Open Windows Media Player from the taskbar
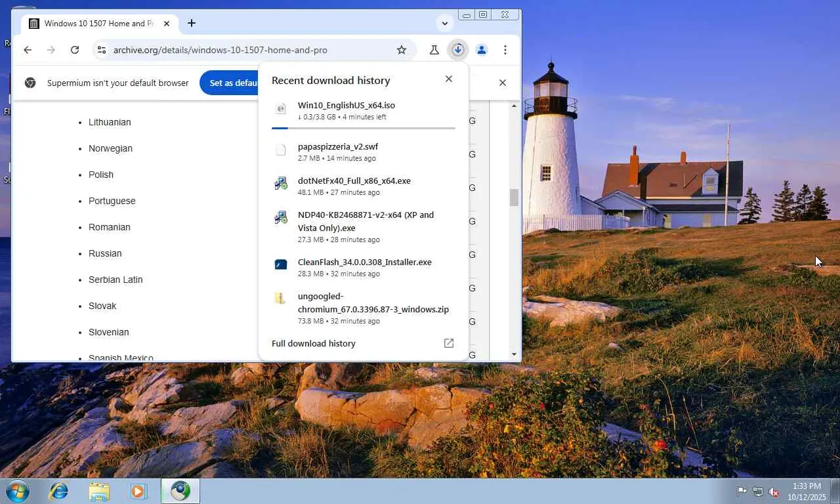Screen dimensions: 840x504 (x=138, y=491)
